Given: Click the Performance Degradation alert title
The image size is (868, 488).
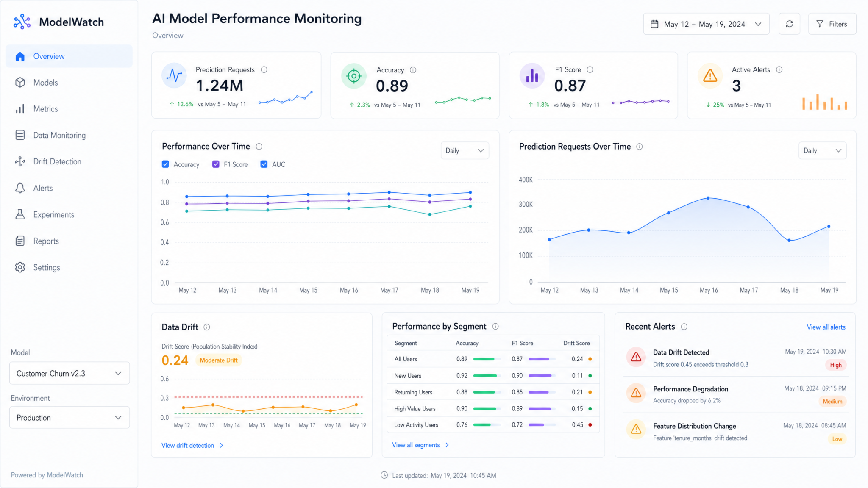Looking at the screenshot, I should click(690, 389).
